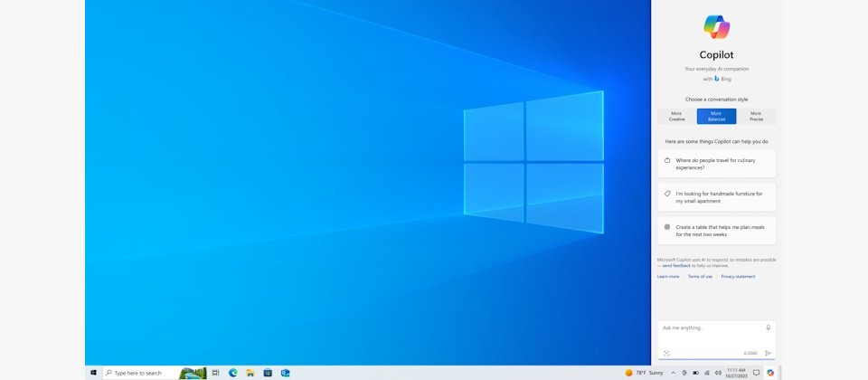Select the More Precise conversation style
Viewport: 868px width, 380px height.
756,117
